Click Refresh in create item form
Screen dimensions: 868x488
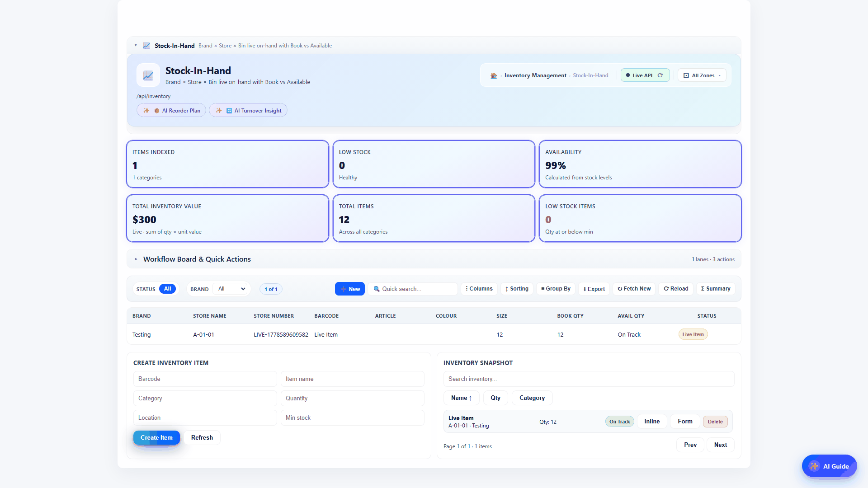[202, 438]
